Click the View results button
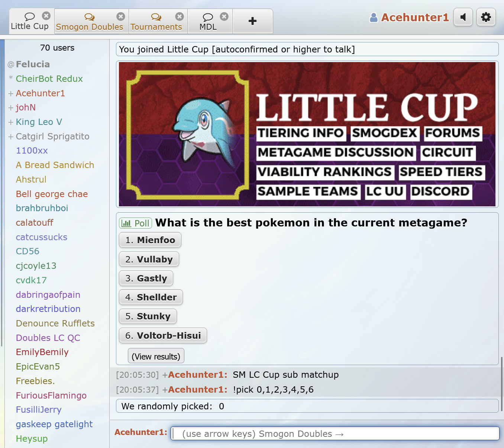The image size is (504, 448). pos(156,356)
